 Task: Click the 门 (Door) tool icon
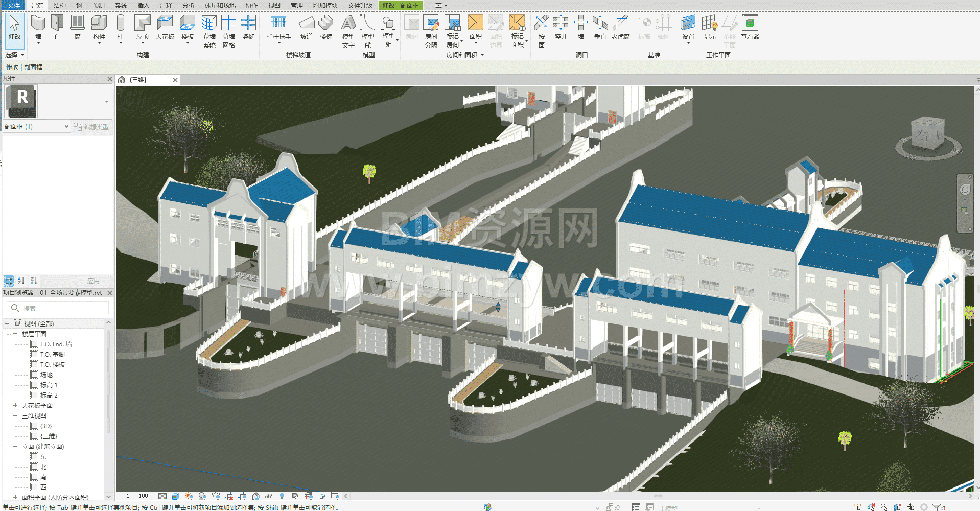pos(57,28)
